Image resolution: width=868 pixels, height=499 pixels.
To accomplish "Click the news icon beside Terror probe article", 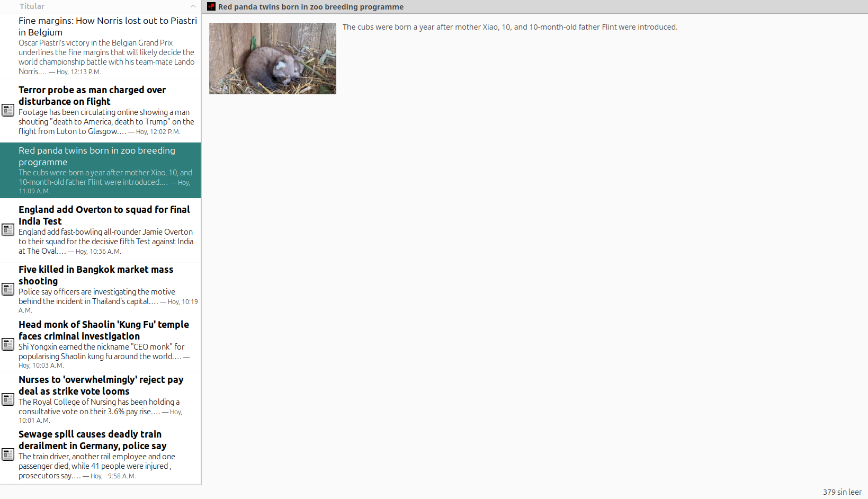I will (x=8, y=110).
